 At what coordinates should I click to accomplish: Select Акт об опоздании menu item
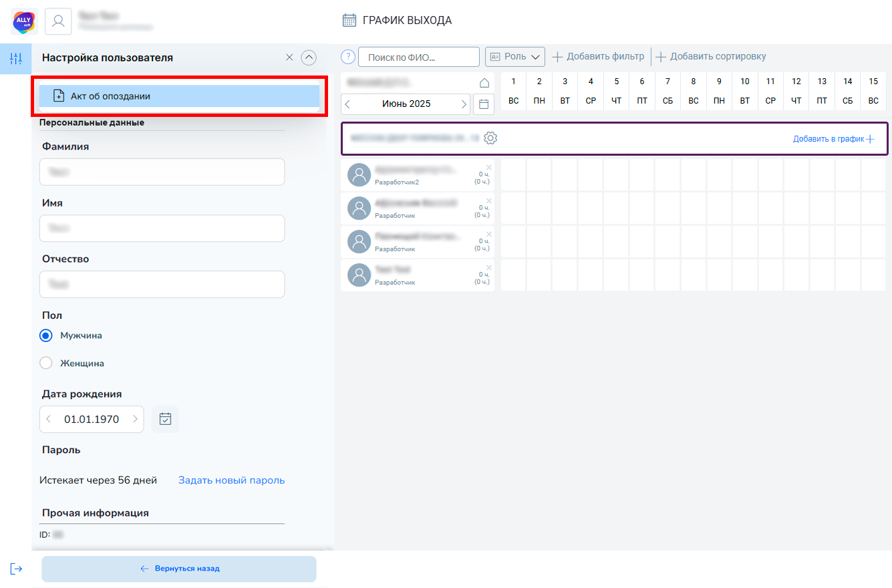178,96
